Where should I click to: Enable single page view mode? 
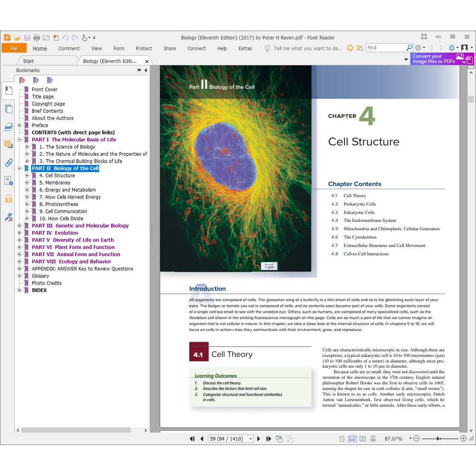342,438
